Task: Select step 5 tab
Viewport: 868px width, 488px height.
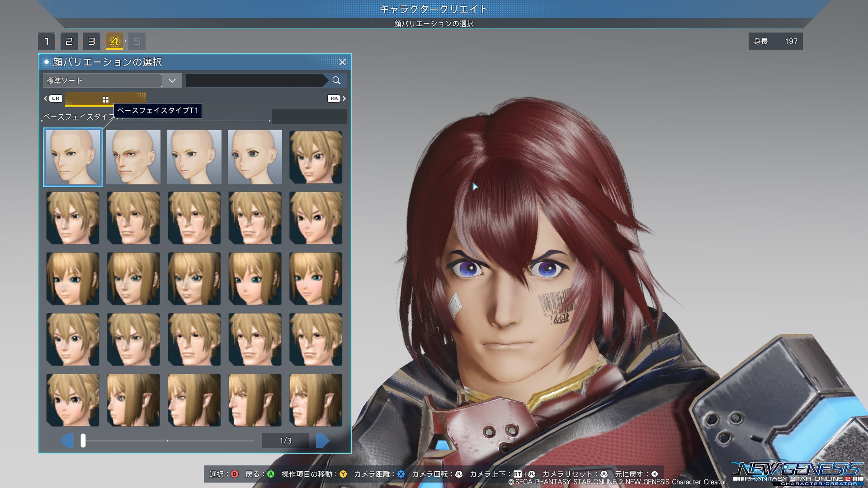Action: click(x=137, y=42)
